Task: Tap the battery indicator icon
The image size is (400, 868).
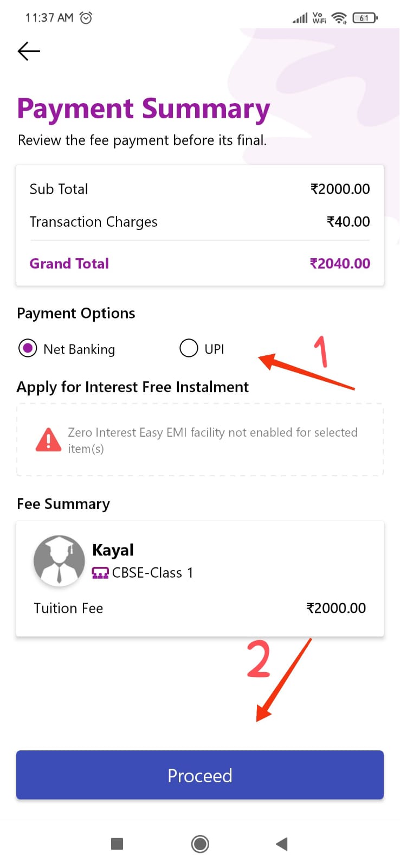Action: tap(365, 18)
